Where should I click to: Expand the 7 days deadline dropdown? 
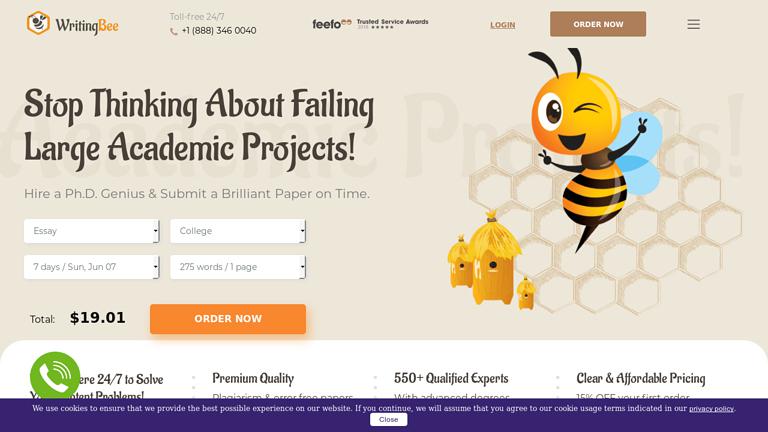[x=92, y=267]
